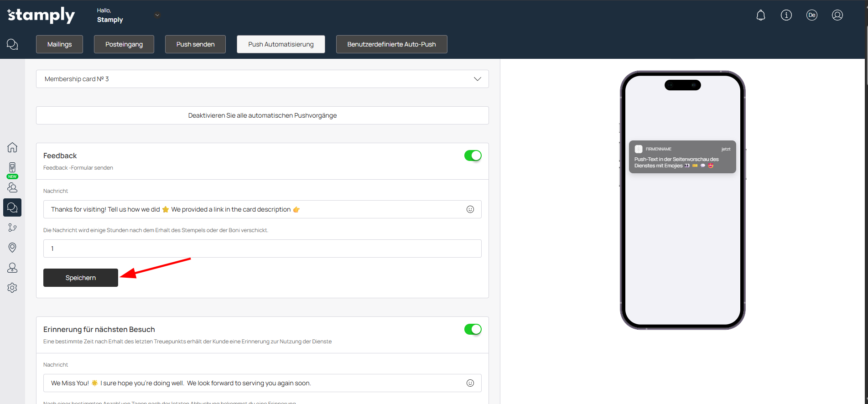The height and width of the screenshot is (404, 868).
Task: Open the user profile icon
Action: [837, 16]
